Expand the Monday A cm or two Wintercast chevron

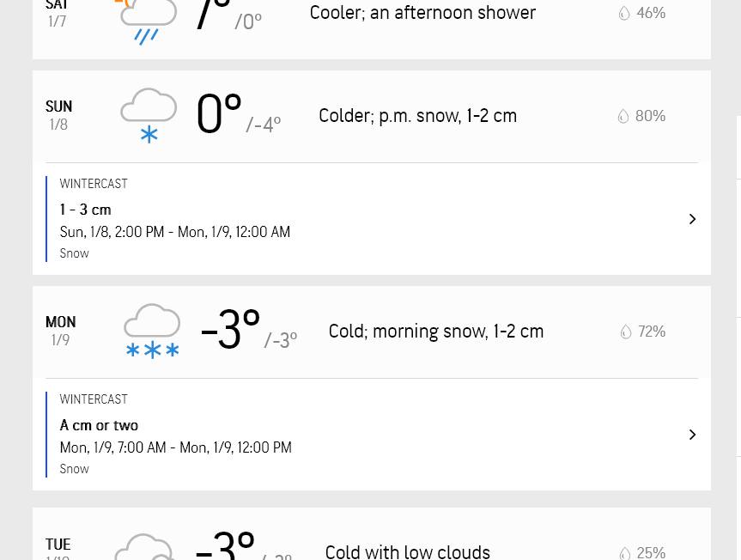pos(692,435)
